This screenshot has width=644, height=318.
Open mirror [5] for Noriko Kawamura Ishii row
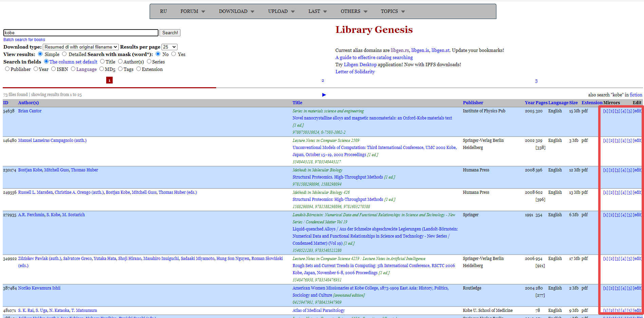629,288
